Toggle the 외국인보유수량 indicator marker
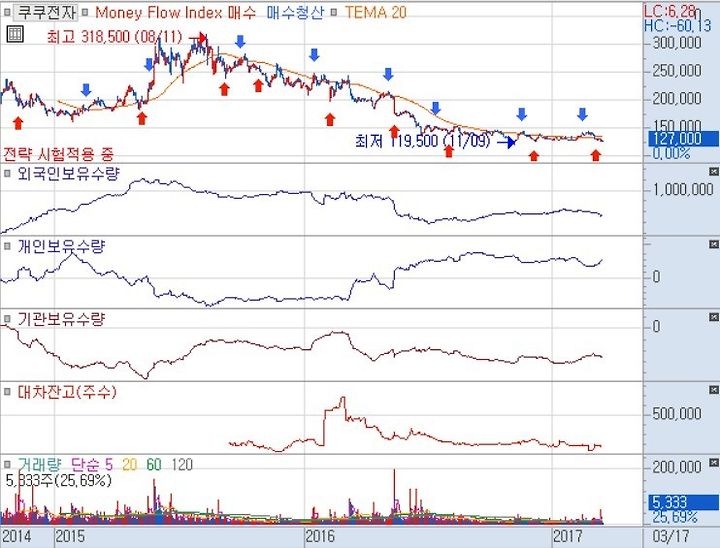The width and height of the screenshot is (720, 548). coord(7,174)
